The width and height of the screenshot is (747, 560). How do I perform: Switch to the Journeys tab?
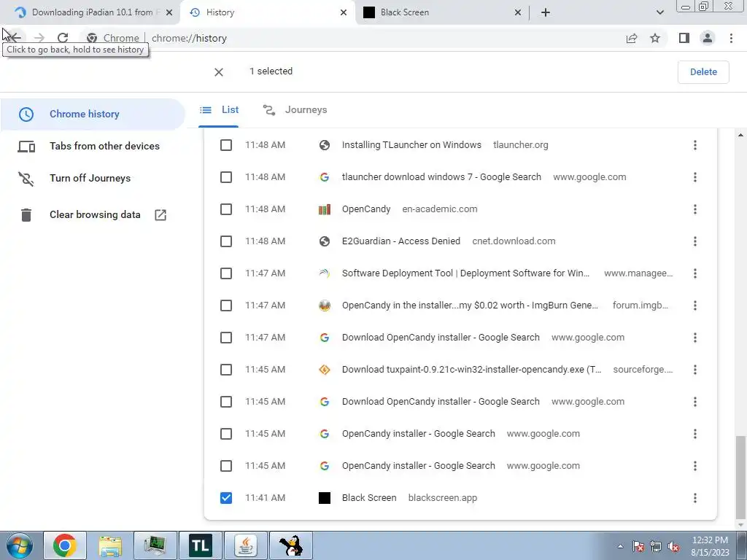295,110
